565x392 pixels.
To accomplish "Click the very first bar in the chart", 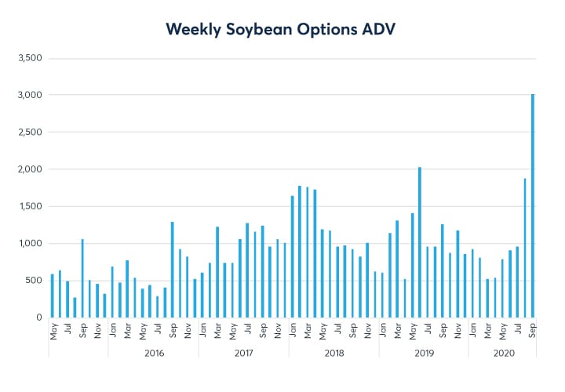I will (x=53, y=296).
